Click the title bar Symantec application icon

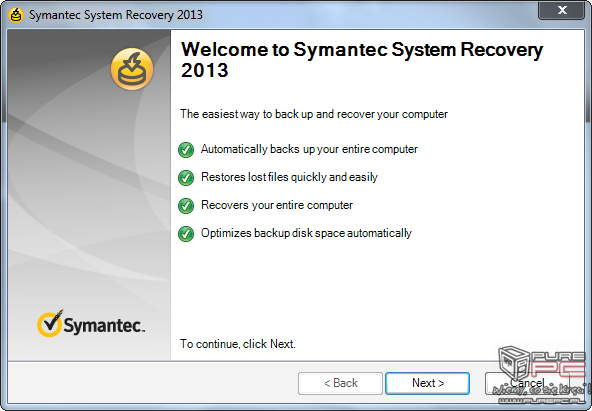(16, 15)
